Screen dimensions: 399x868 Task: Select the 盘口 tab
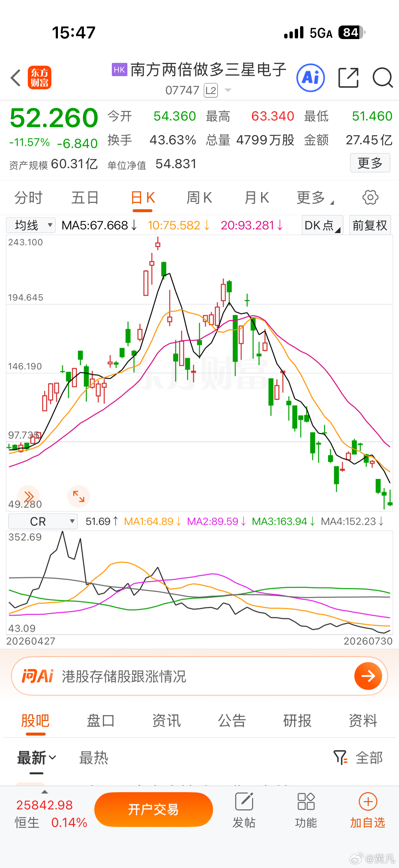(x=101, y=721)
